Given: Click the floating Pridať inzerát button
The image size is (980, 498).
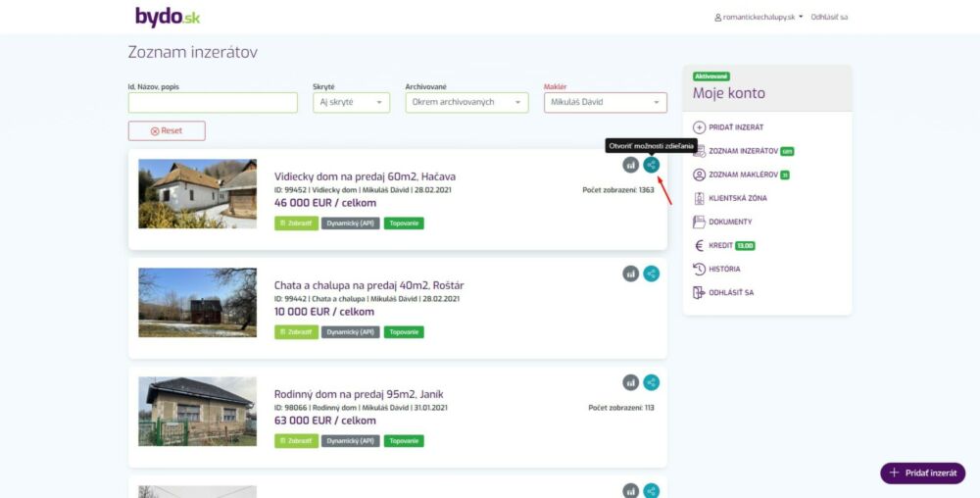Looking at the screenshot, I should click(922, 473).
